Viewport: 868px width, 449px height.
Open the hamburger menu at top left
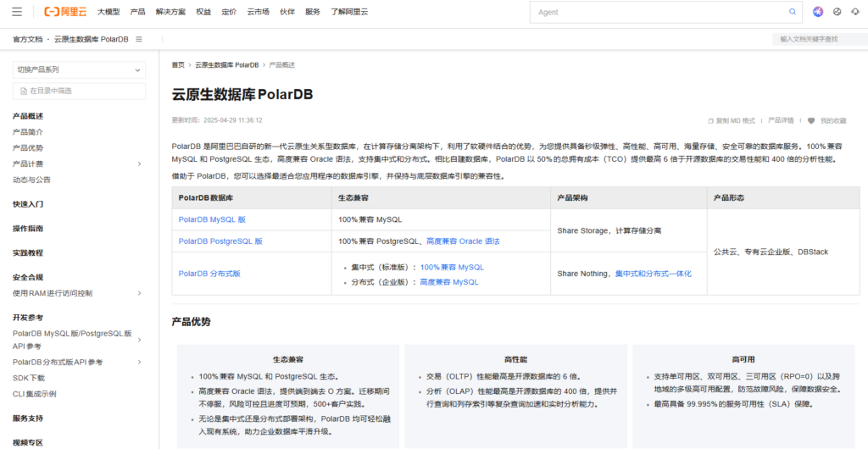point(17,12)
